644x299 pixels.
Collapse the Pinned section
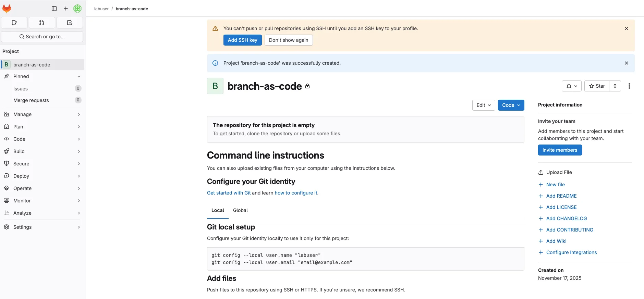[x=78, y=76]
